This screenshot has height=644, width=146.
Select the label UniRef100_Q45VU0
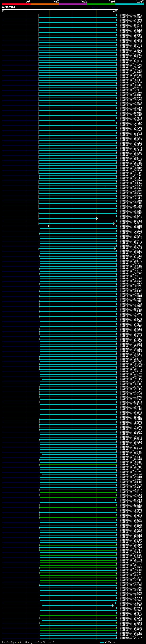(131, 115)
